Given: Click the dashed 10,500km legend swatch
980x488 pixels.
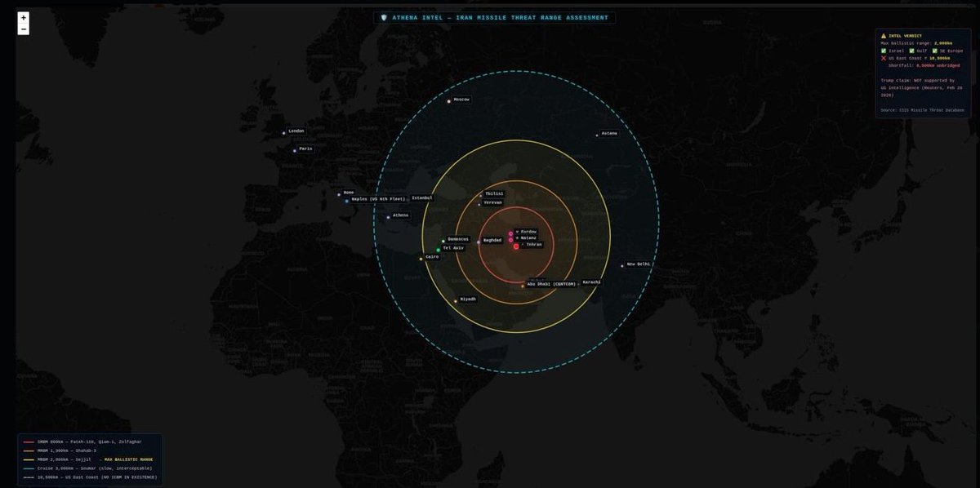Looking at the screenshot, I should click(29, 477).
